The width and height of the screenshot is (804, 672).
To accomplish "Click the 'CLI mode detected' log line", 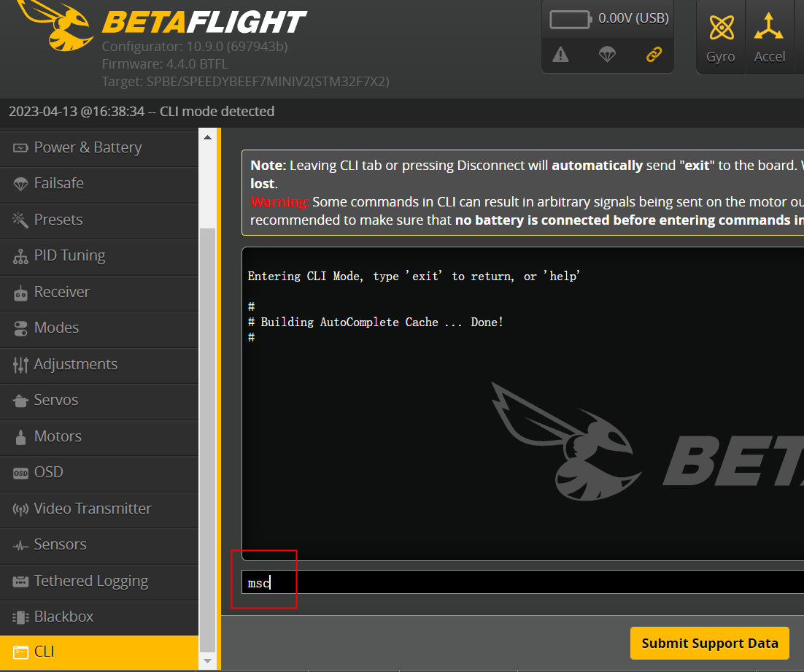I will point(142,112).
